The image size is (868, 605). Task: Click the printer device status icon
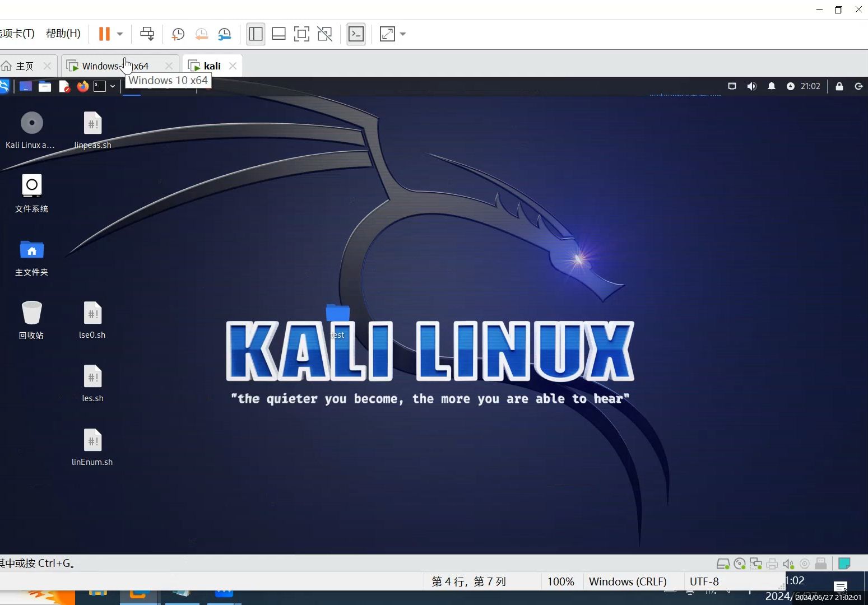[772, 564]
